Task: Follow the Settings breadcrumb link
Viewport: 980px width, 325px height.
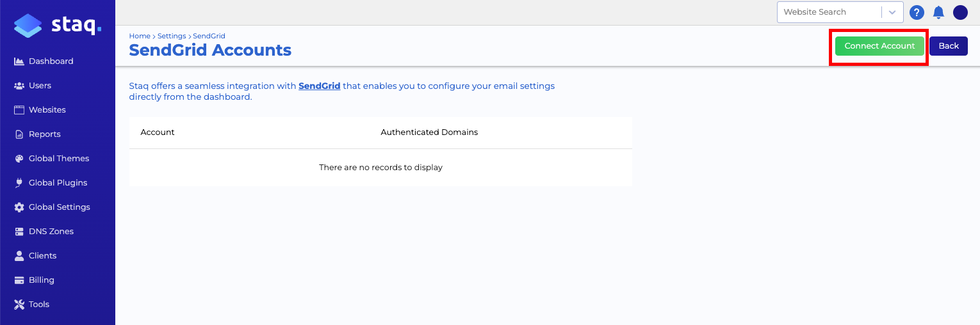Action: click(x=172, y=36)
